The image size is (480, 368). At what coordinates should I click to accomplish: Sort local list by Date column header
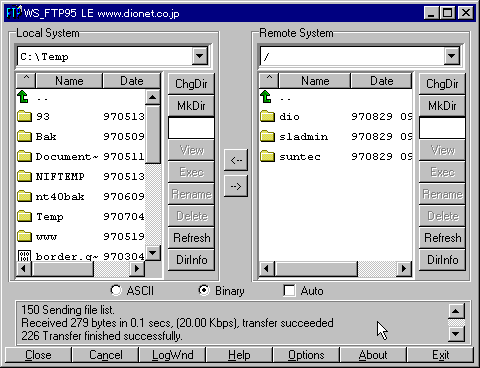tap(132, 81)
